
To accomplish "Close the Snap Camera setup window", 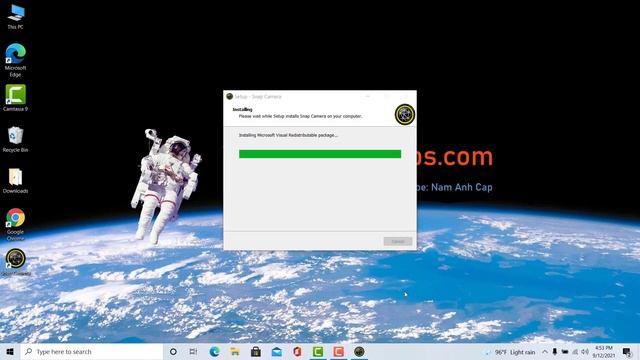I will click(x=406, y=96).
